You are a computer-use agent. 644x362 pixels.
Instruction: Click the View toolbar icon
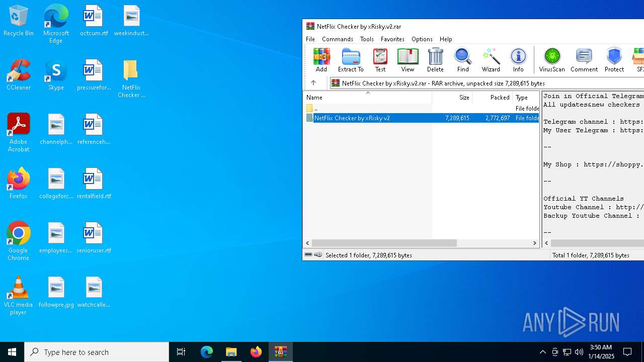tap(408, 60)
